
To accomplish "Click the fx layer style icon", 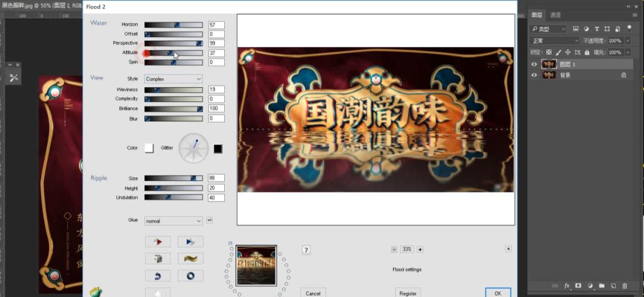I will click(x=567, y=286).
